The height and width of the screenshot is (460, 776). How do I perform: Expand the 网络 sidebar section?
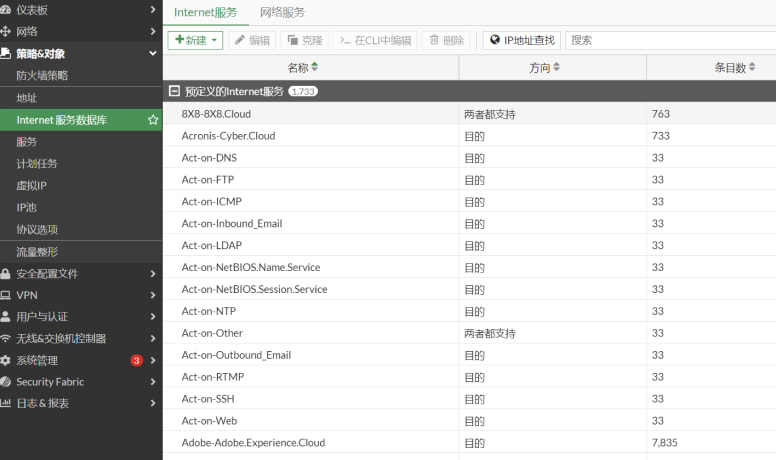pos(80,31)
